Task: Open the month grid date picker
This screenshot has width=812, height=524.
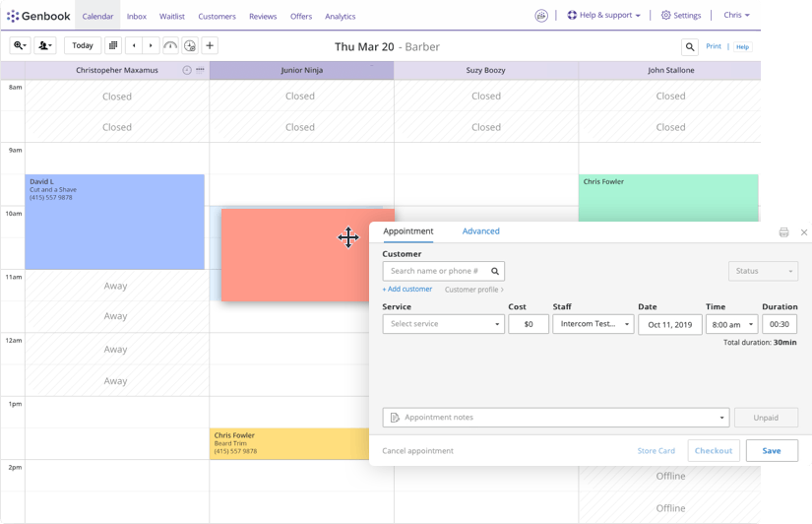Action: tap(113, 45)
